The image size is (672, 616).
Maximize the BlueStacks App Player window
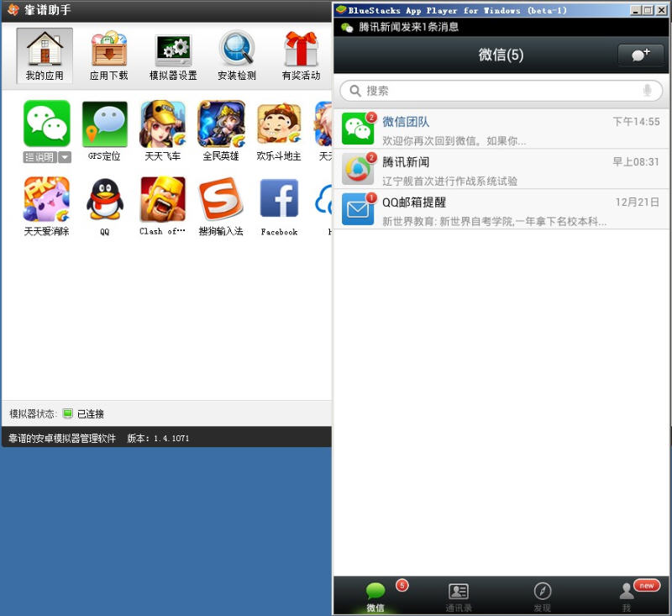[x=648, y=10]
